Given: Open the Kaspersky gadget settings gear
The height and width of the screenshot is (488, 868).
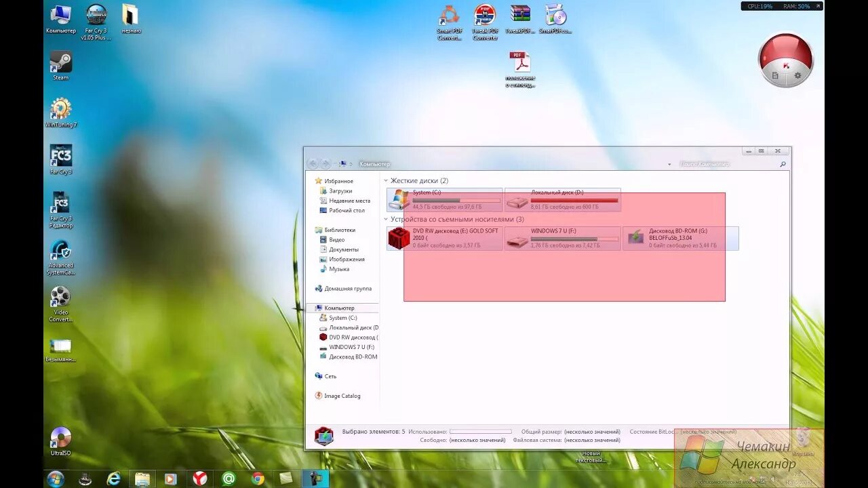Looking at the screenshot, I should pyautogui.click(x=796, y=76).
